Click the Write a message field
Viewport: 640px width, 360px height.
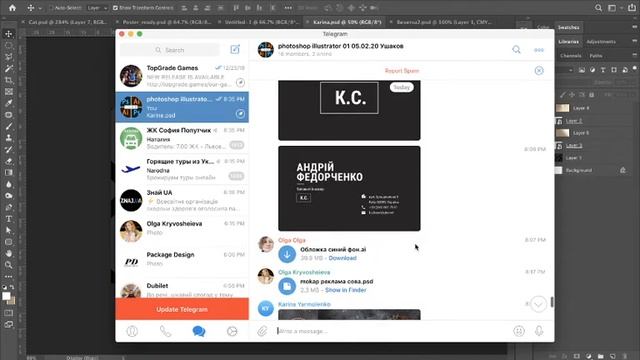392,331
